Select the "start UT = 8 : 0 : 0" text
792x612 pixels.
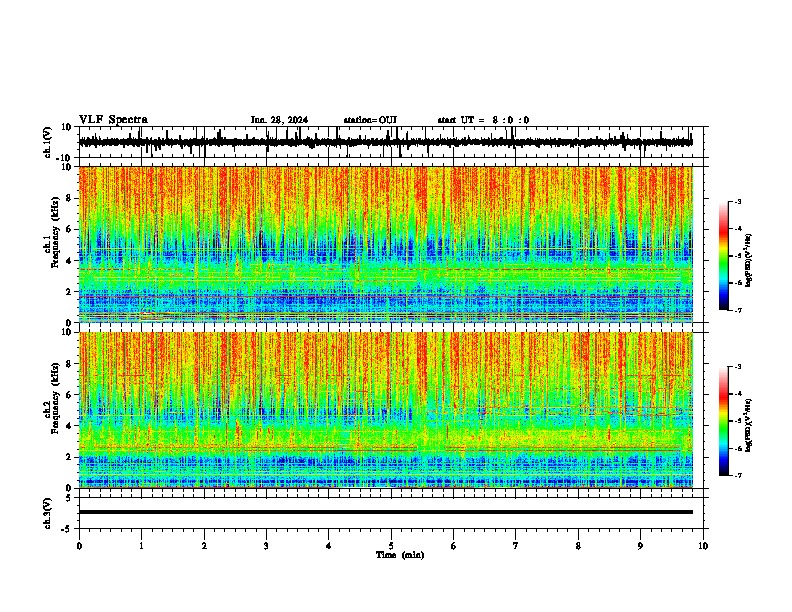click(483, 120)
